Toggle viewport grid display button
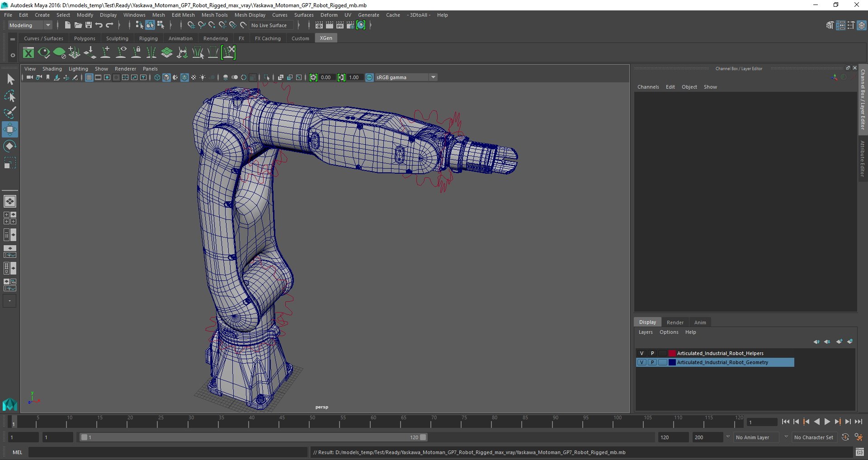 click(89, 77)
